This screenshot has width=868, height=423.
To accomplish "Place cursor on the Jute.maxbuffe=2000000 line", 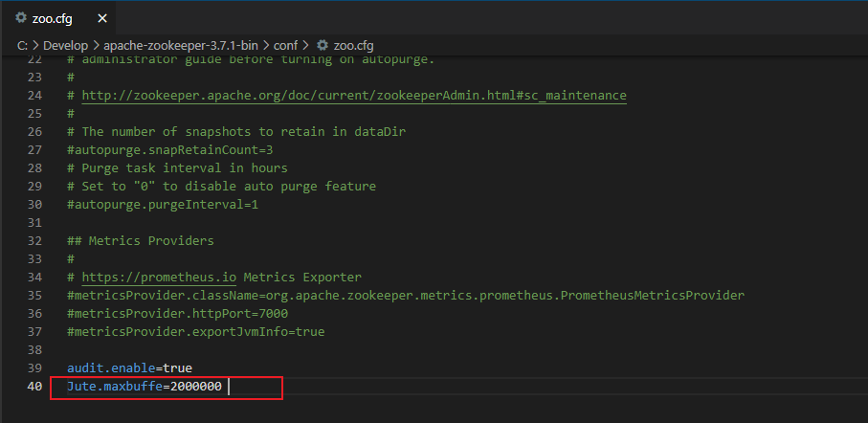I will coord(145,387).
